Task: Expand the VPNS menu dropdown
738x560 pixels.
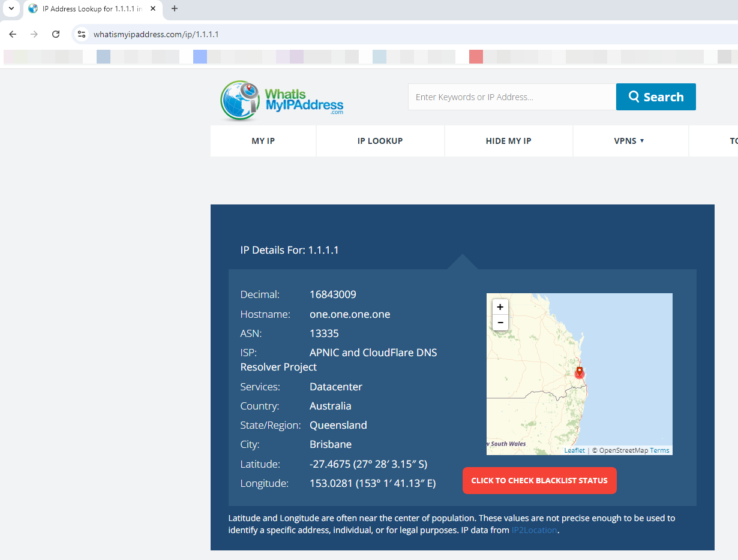Action: 630,141
